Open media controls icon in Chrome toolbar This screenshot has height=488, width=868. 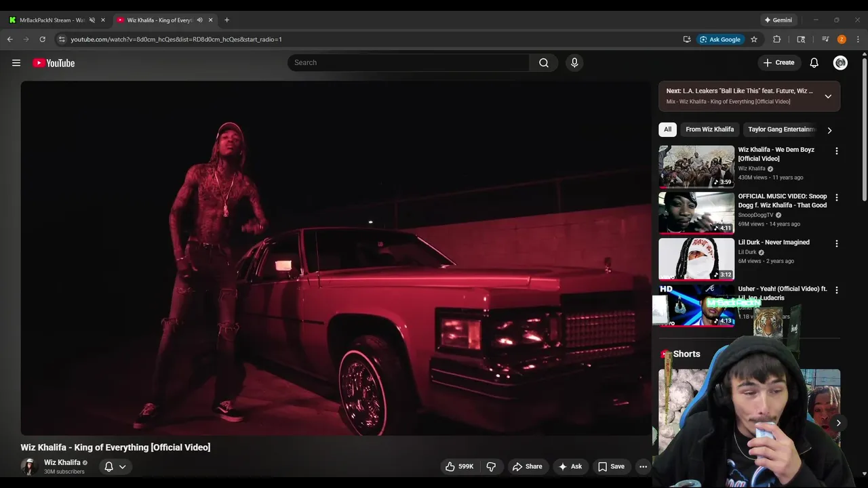pyautogui.click(x=825, y=39)
